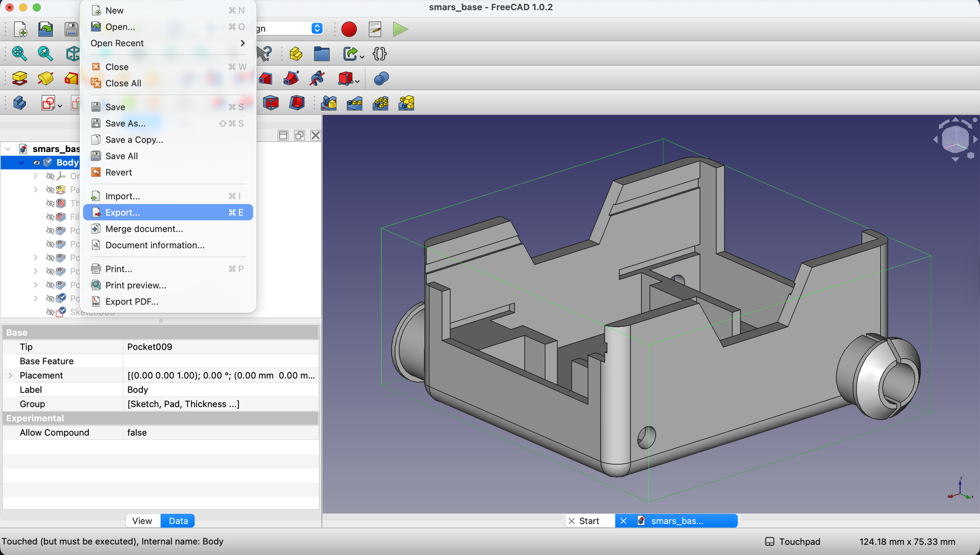Click the red macro record button
Image resolution: width=980 pixels, height=555 pixels.
point(349,29)
